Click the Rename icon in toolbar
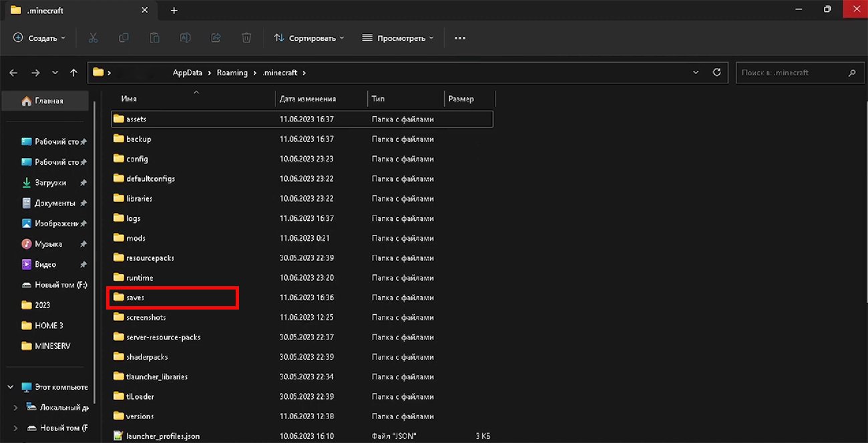 [185, 38]
